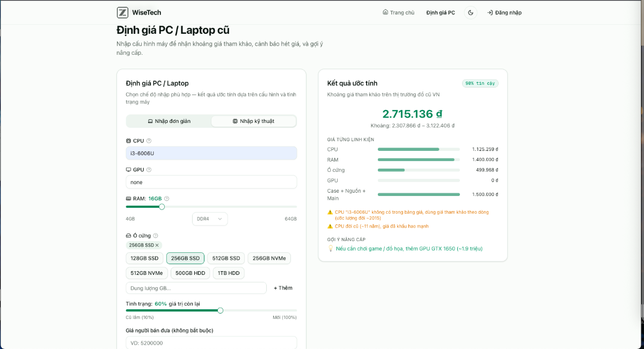Click the 16GB RAM value label
Viewport: 644px width, 349px height.
pyautogui.click(x=155, y=199)
